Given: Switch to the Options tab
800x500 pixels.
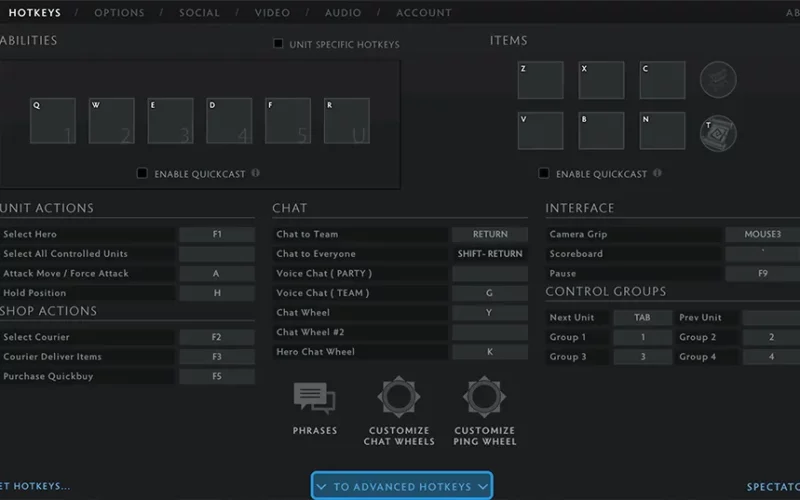Looking at the screenshot, I should click(119, 13).
